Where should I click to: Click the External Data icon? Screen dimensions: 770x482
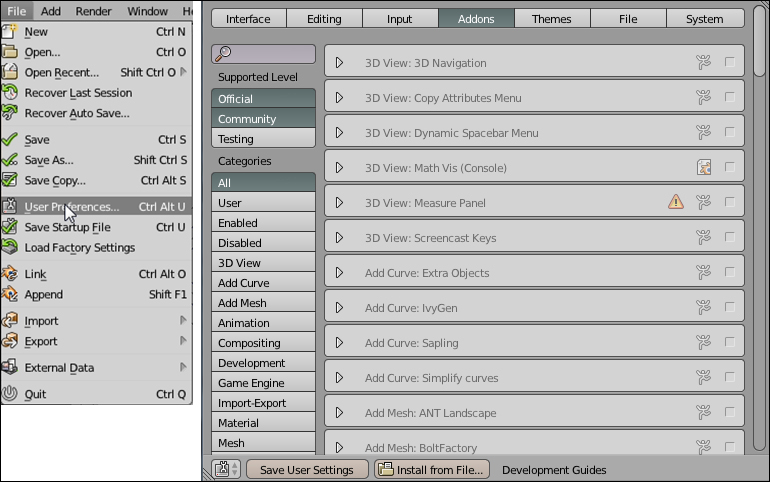[9, 367]
